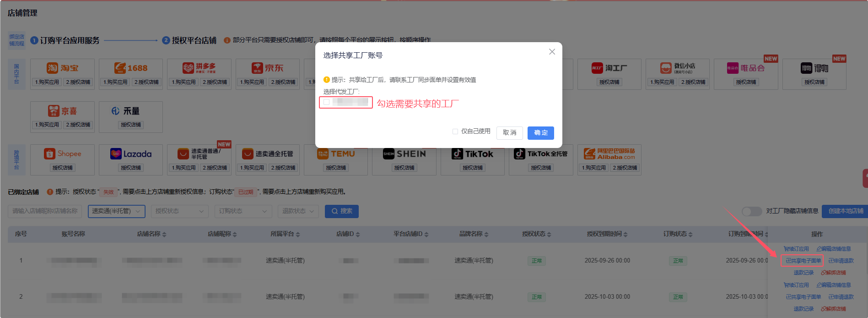The height and width of the screenshot is (318, 868).
Task: Click the 搜索 button
Action: point(342,211)
